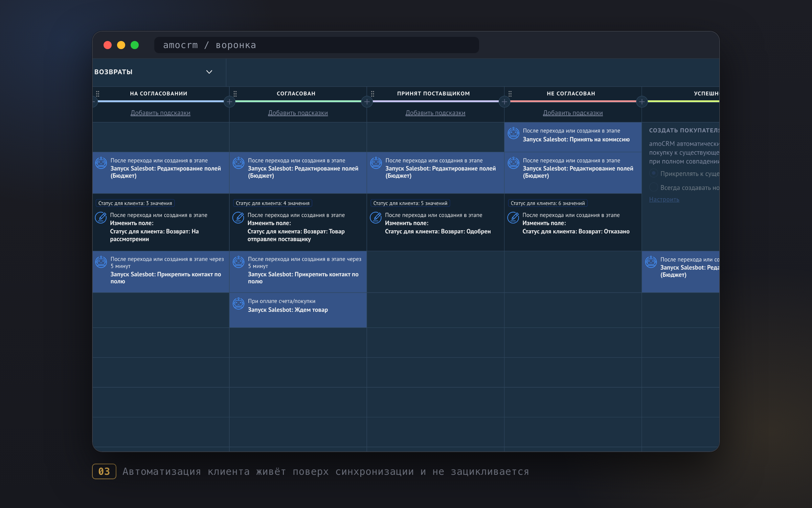Click blue color line of НА СОГЛАСОВАНИИ

tap(161, 101)
